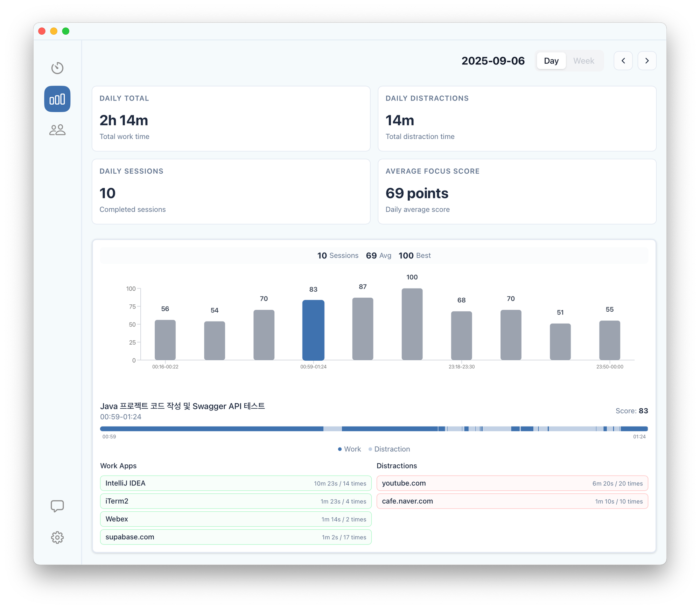Click the green macOS zoom button
This screenshot has width=700, height=609.
pyautogui.click(x=66, y=31)
